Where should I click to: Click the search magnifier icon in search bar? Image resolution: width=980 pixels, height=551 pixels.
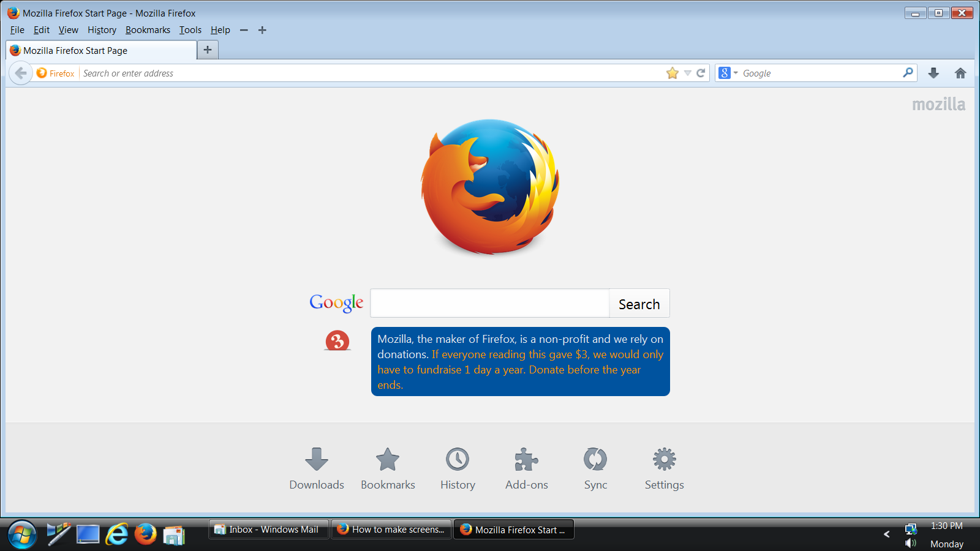[908, 72]
